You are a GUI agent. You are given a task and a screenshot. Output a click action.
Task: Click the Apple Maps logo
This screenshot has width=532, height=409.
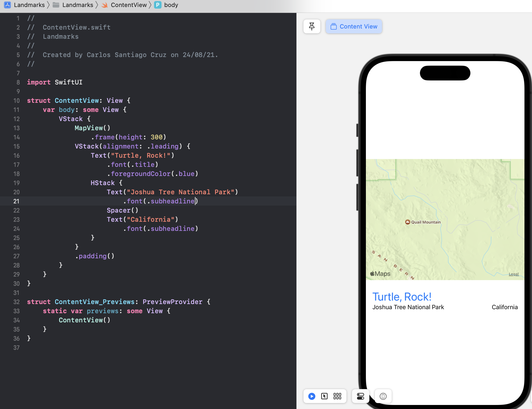[380, 274]
